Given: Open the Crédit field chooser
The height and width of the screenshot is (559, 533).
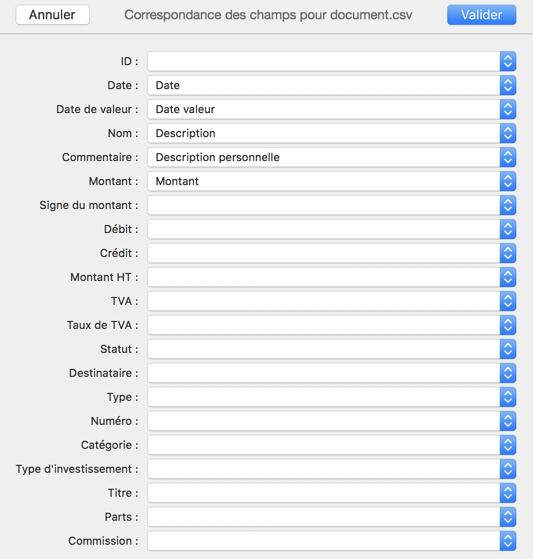Looking at the screenshot, I should coord(332,253).
